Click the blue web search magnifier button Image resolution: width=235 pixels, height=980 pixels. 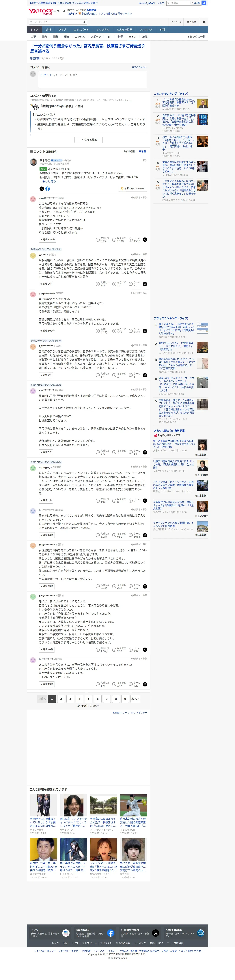coord(204,3)
